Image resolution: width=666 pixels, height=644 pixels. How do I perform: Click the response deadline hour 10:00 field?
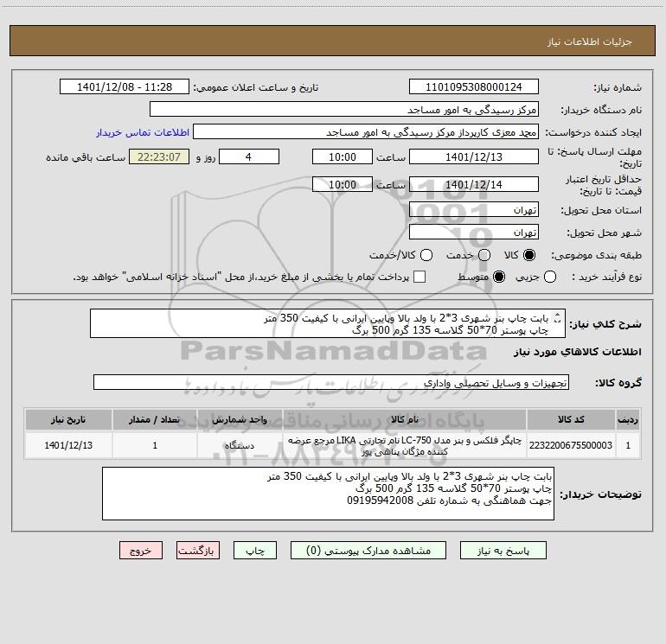tap(343, 156)
